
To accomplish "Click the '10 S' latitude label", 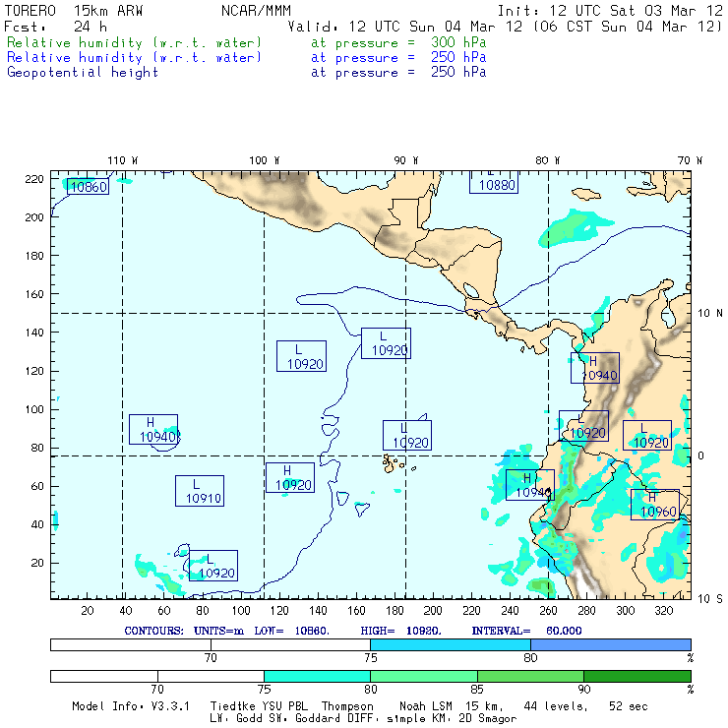I will [x=710, y=599].
